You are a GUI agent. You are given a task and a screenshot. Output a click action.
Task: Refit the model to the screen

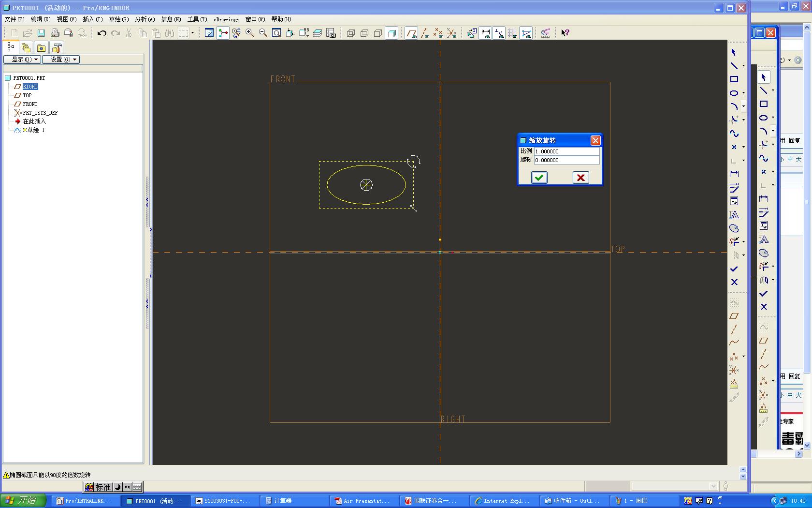(x=277, y=33)
